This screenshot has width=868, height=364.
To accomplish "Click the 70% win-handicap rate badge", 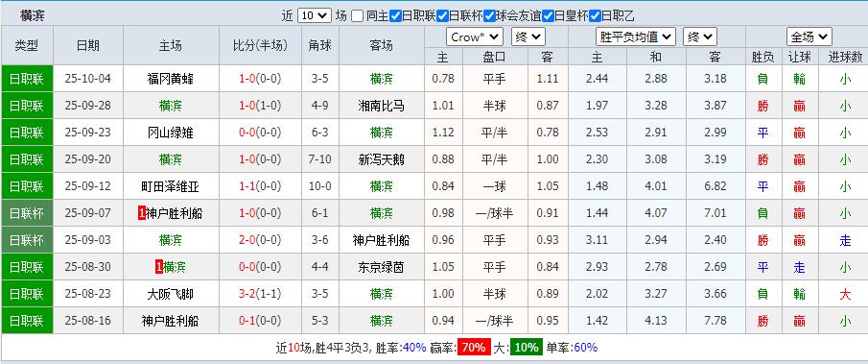I will point(474,348).
